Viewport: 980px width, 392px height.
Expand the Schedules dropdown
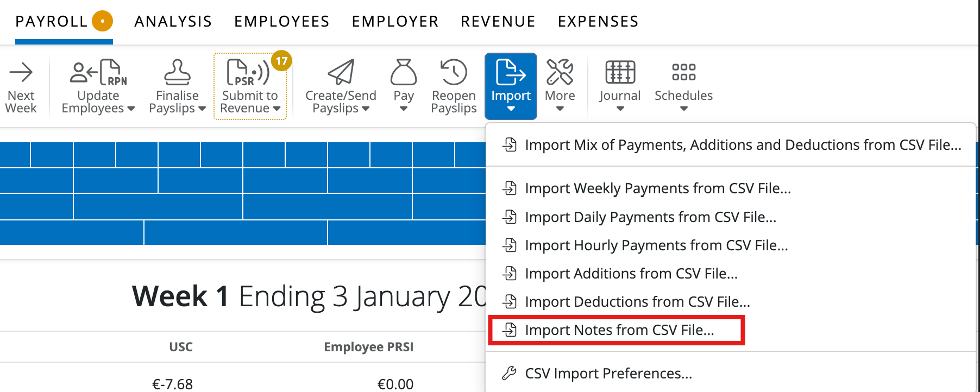[x=683, y=109]
